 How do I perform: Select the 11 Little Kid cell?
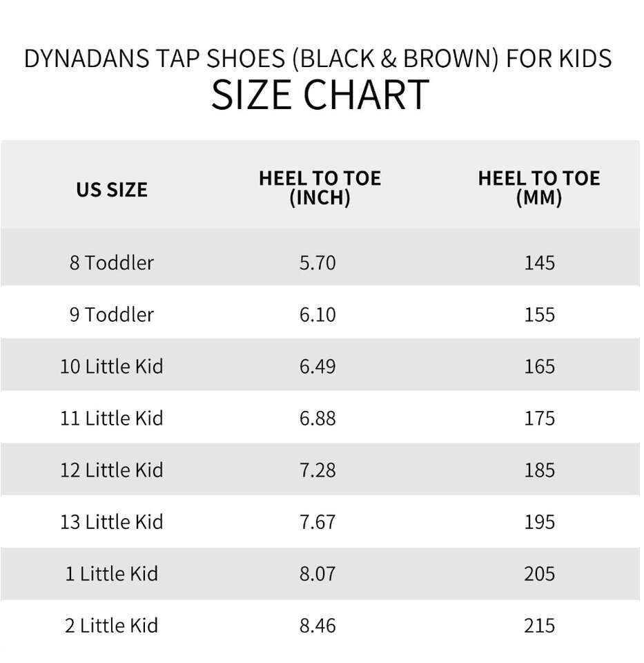pos(112,418)
